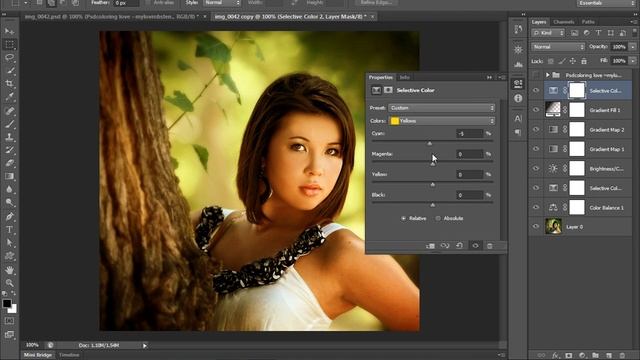This screenshot has width=640, height=360.
Task: Select the Brush tool
Action: click(9, 124)
